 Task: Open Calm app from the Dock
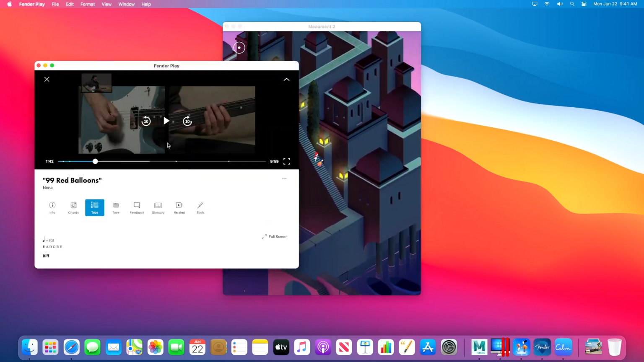(x=563, y=347)
